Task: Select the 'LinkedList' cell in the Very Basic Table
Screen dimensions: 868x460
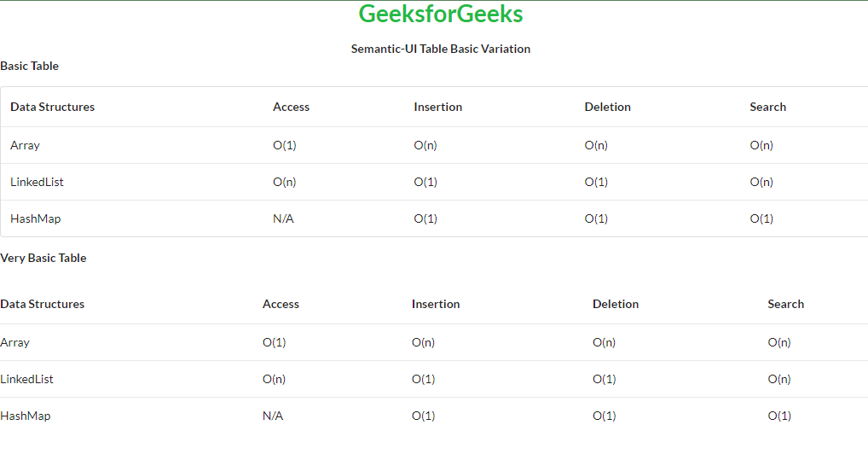Action: point(27,379)
